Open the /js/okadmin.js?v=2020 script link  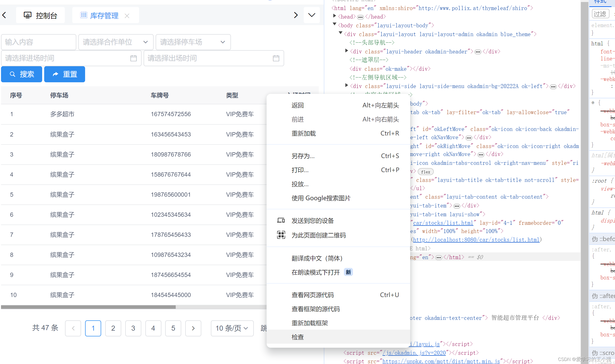414,353
